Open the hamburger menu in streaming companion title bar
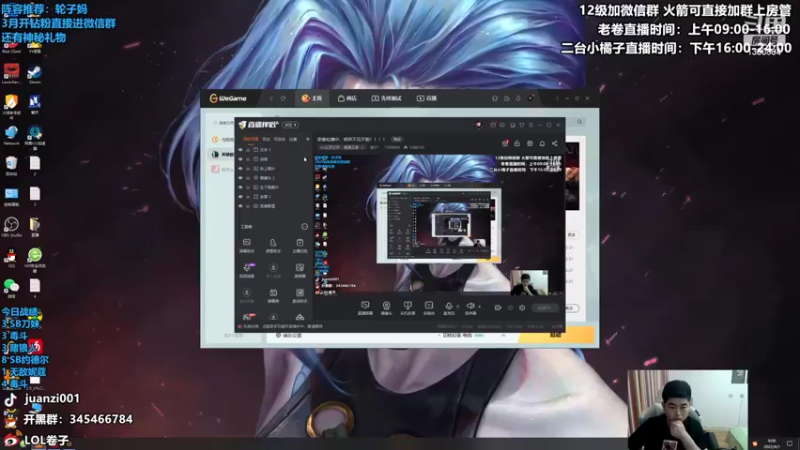 pyautogui.click(x=531, y=125)
